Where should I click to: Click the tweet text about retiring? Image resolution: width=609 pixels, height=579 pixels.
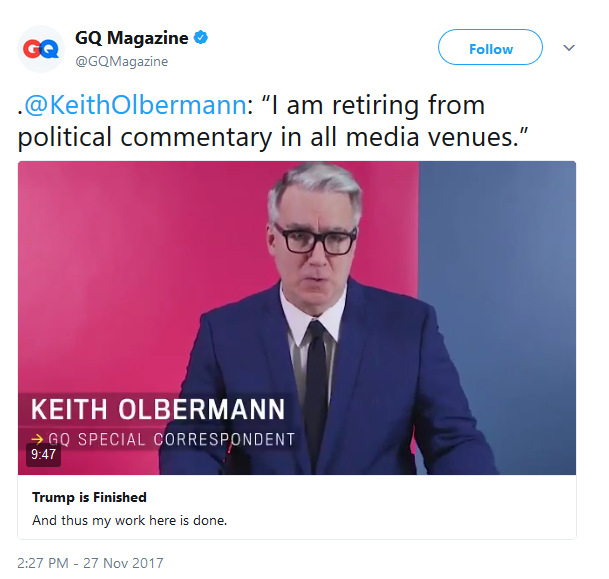pyautogui.click(x=273, y=121)
